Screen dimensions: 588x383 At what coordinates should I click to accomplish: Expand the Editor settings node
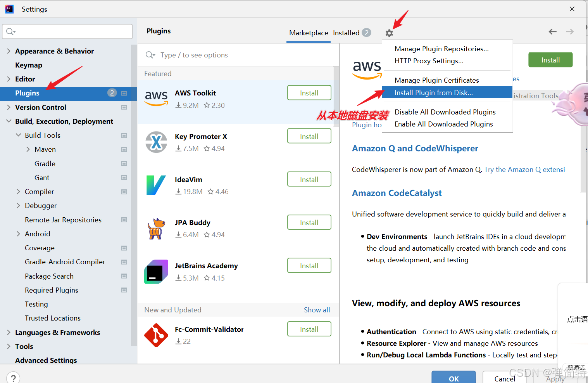[9, 79]
